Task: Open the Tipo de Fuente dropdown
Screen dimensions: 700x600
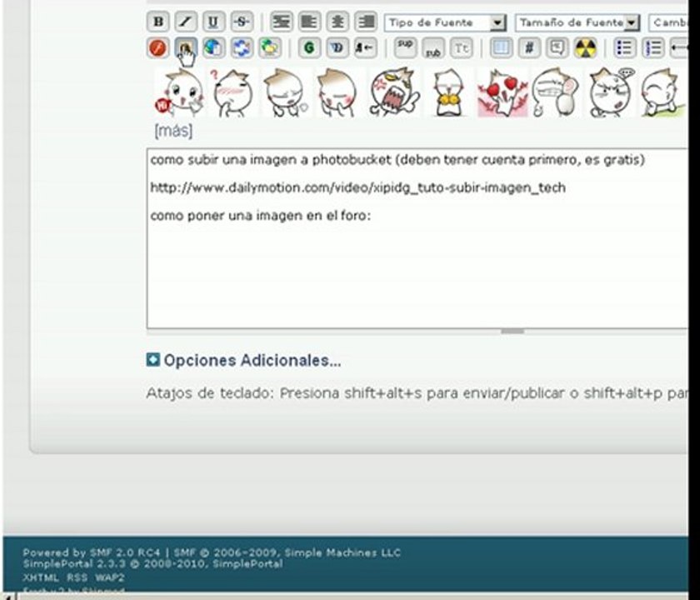Action: [x=445, y=22]
